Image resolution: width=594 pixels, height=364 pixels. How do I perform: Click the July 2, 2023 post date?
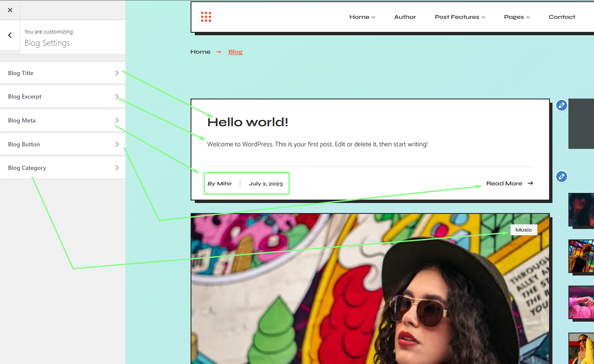click(x=266, y=184)
